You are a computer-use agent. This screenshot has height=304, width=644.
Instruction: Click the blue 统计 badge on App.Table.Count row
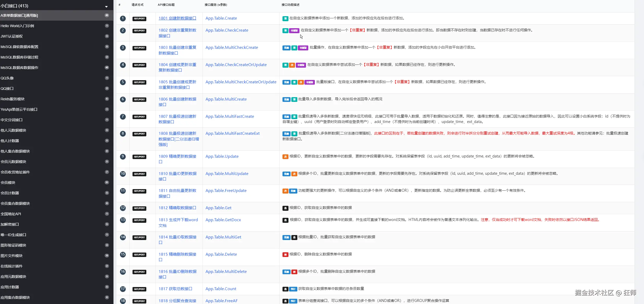point(293,289)
